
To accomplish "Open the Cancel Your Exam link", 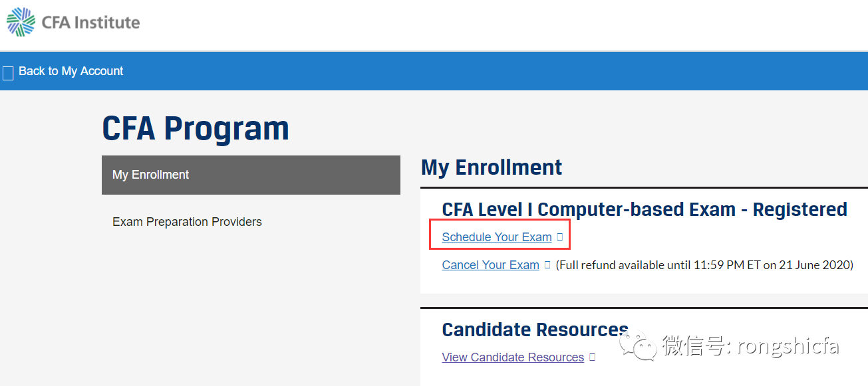I will click(x=491, y=265).
